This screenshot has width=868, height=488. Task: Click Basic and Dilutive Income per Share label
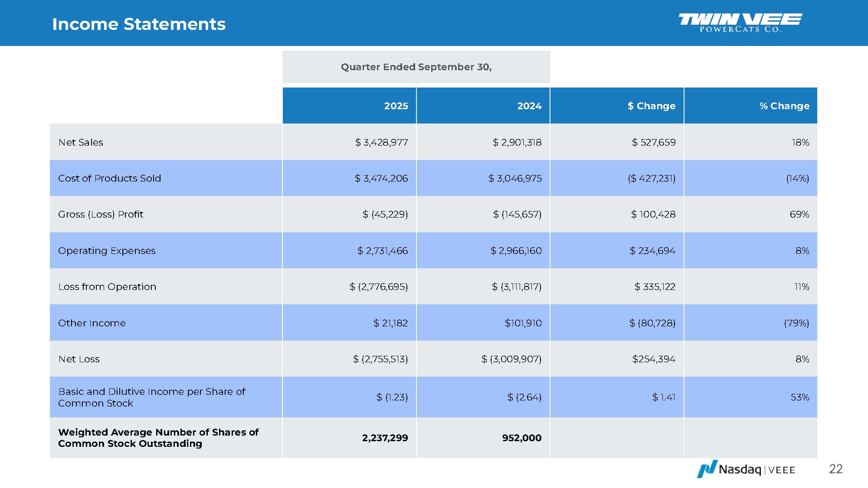151,397
